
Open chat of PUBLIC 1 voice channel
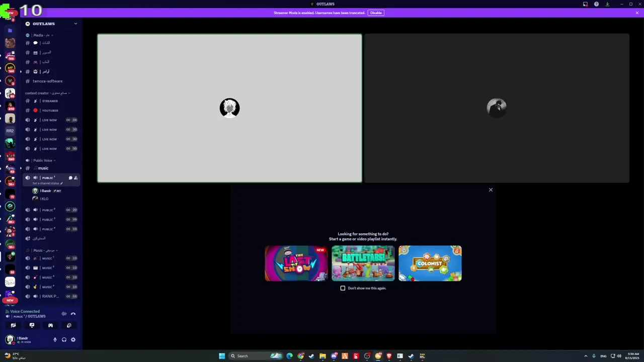(x=70, y=177)
